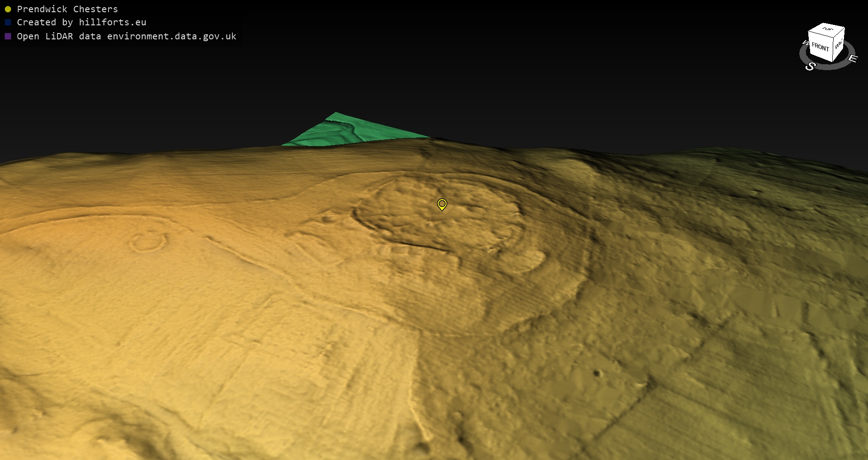This screenshot has width=868, height=460.
Task: Click the E compass letter
Action: (853, 58)
